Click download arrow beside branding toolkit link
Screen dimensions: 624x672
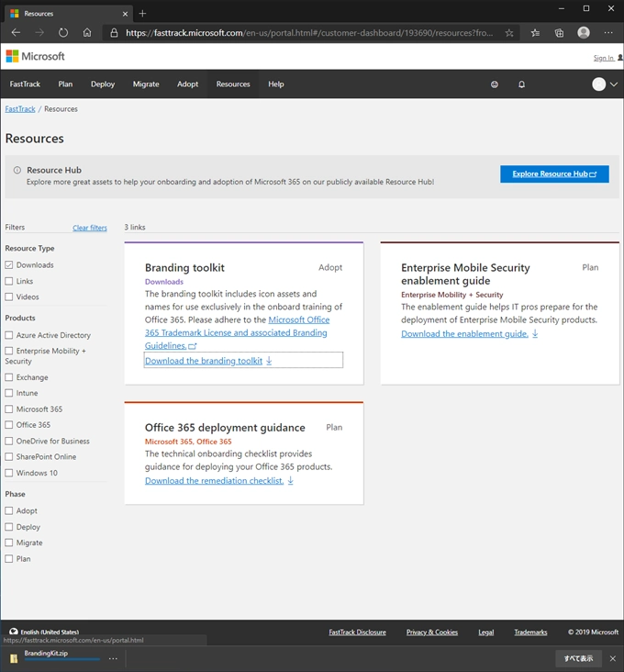(269, 361)
